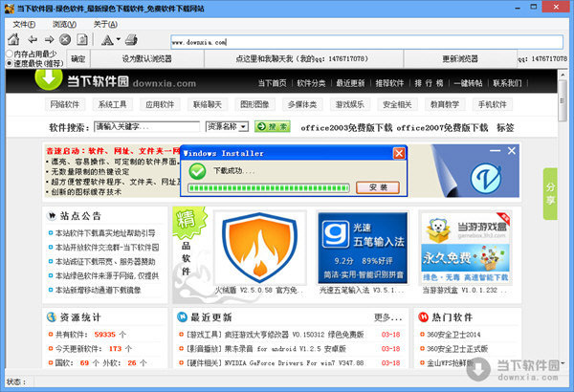Click the printer icon
Screen dimensions: 574x392
point(131,39)
